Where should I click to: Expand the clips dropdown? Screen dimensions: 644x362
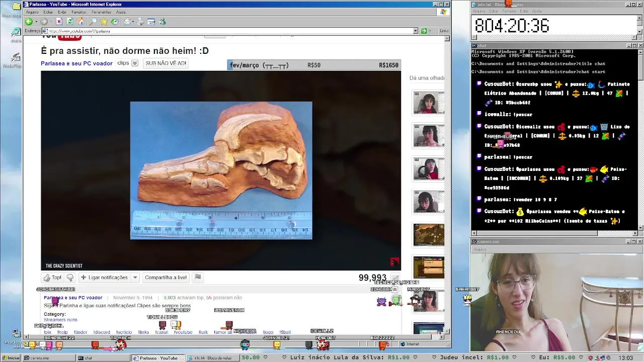(x=135, y=63)
